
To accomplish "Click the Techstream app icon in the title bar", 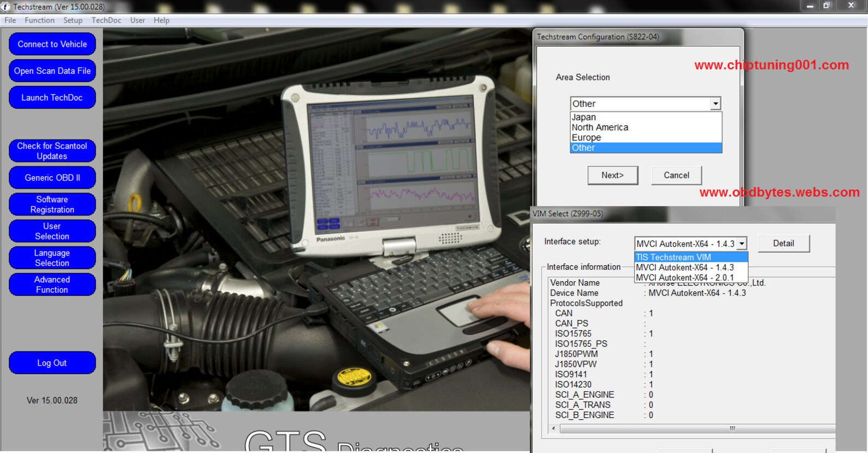I will pyautogui.click(x=6, y=7).
